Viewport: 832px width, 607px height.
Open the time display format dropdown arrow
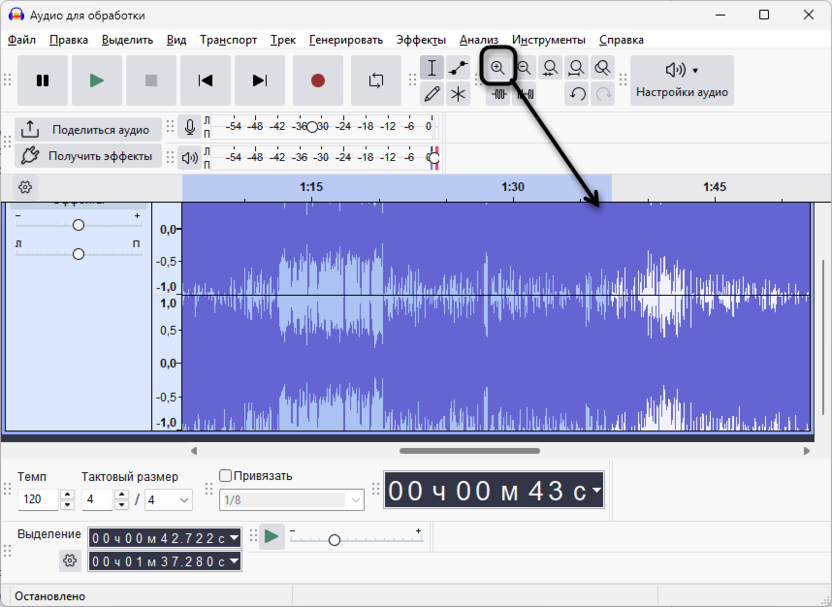click(596, 490)
